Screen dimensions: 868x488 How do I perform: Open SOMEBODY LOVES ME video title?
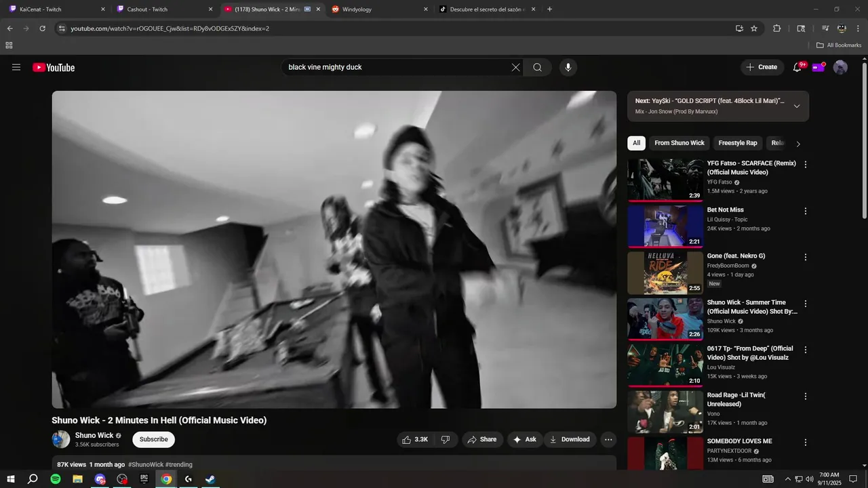[740, 441]
